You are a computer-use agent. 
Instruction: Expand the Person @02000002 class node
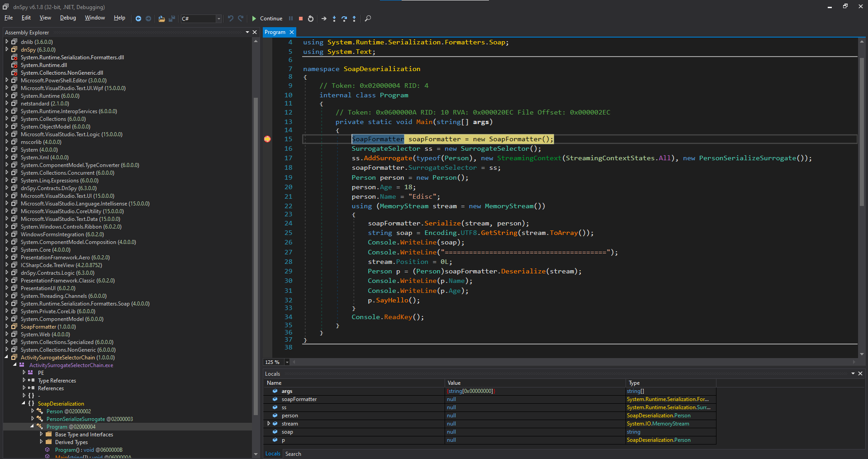click(32, 411)
